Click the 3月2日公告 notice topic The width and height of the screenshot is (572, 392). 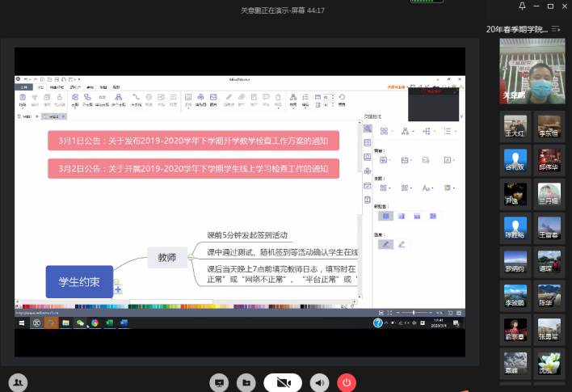click(x=193, y=168)
